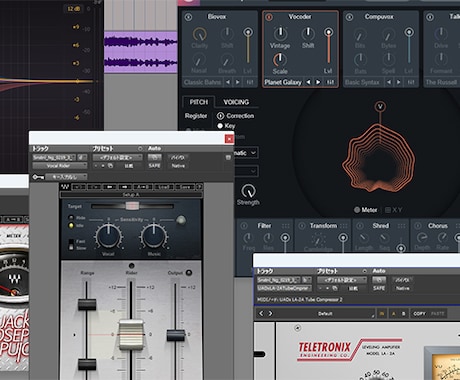Viewport: 460px width, 380px height.
Task: Click the Vocoder Vintage knob
Action: tap(280, 33)
